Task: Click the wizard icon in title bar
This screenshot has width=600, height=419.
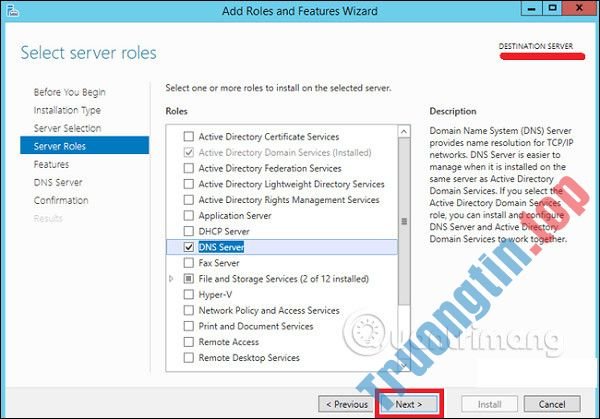Action: click(x=12, y=10)
